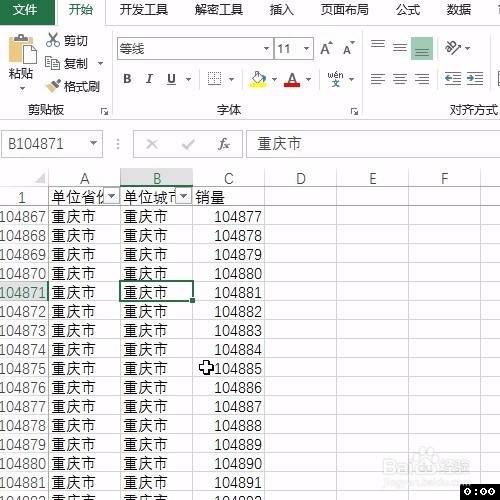The height and width of the screenshot is (500, 500).
Task: Open Font group dialog launcher
Action: click(354, 111)
